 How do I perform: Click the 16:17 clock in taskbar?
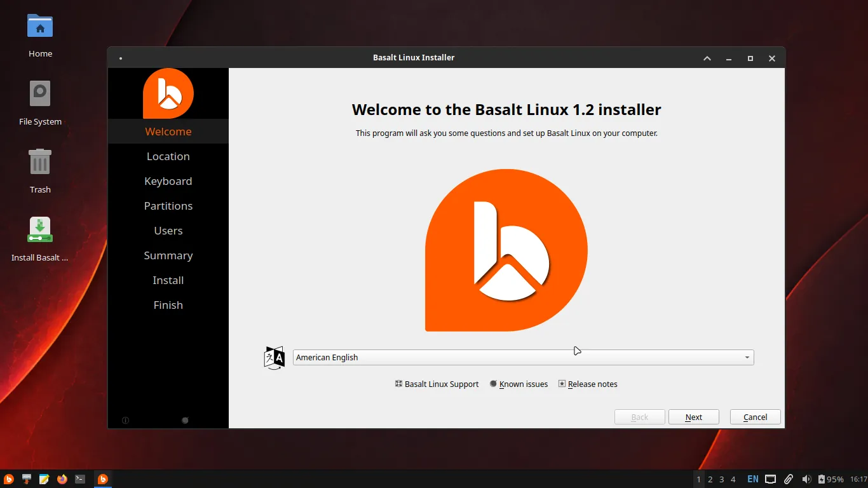(x=858, y=479)
